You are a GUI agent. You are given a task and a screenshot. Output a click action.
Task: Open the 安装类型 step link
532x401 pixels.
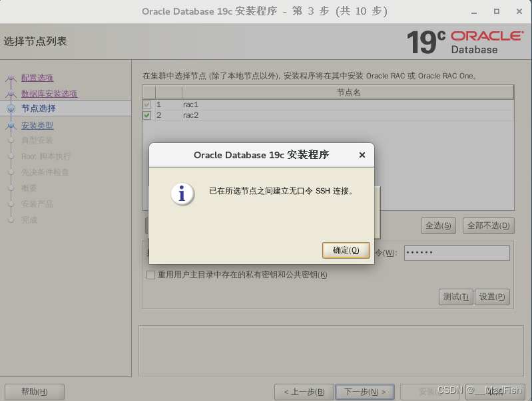37,126
